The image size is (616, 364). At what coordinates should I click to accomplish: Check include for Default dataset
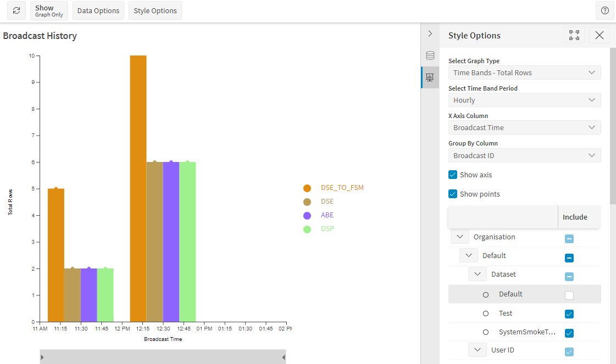click(569, 295)
